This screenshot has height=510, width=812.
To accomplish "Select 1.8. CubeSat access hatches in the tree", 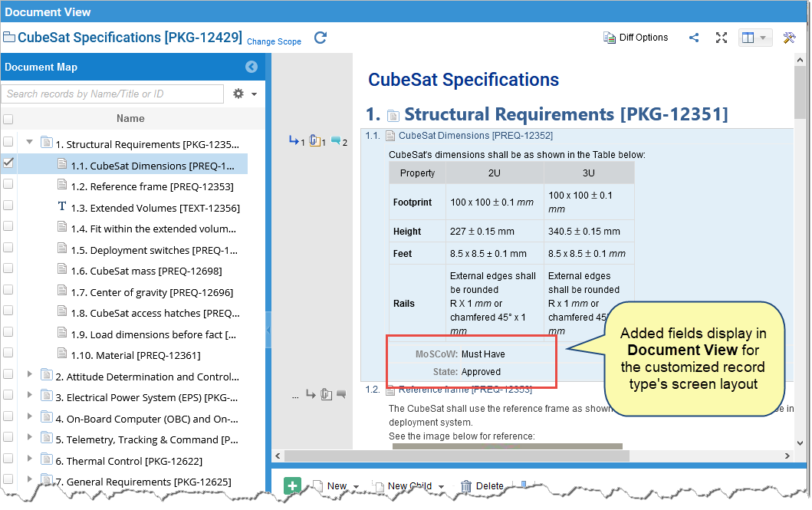I will click(x=156, y=313).
